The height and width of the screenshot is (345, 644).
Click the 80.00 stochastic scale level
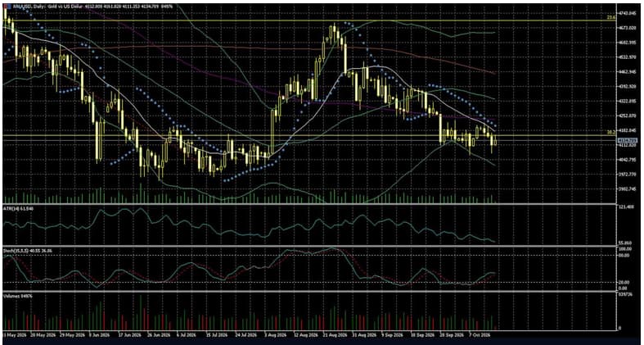pyautogui.click(x=624, y=255)
